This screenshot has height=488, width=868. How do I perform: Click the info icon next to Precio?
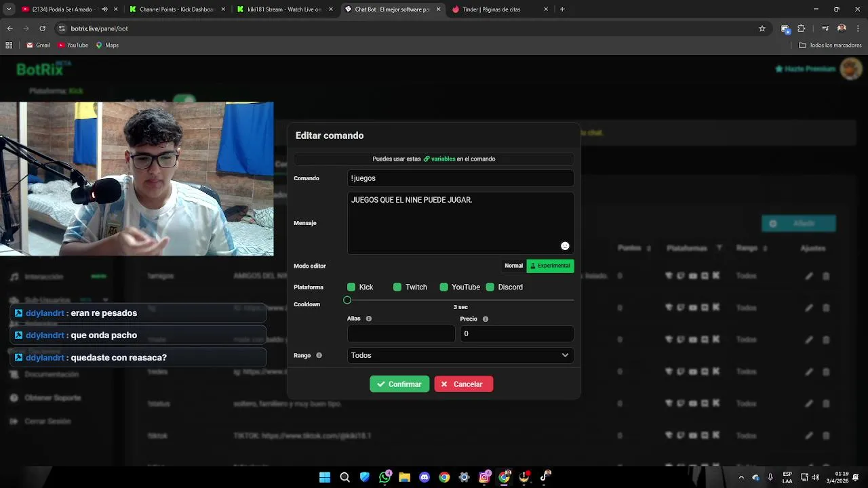click(486, 319)
